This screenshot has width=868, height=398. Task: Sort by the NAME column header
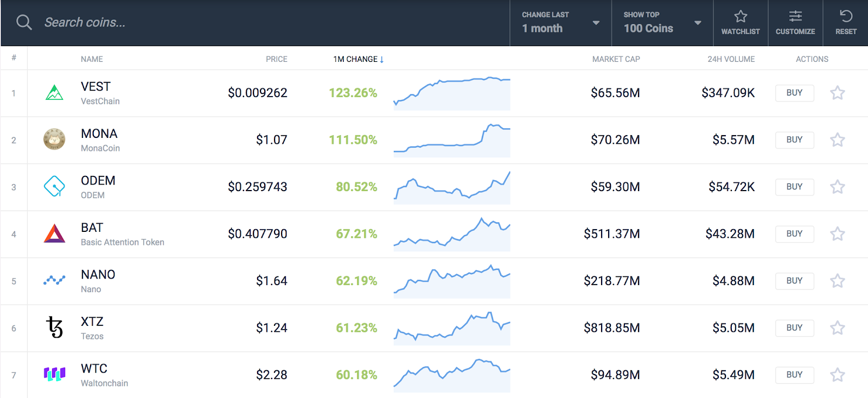point(92,59)
